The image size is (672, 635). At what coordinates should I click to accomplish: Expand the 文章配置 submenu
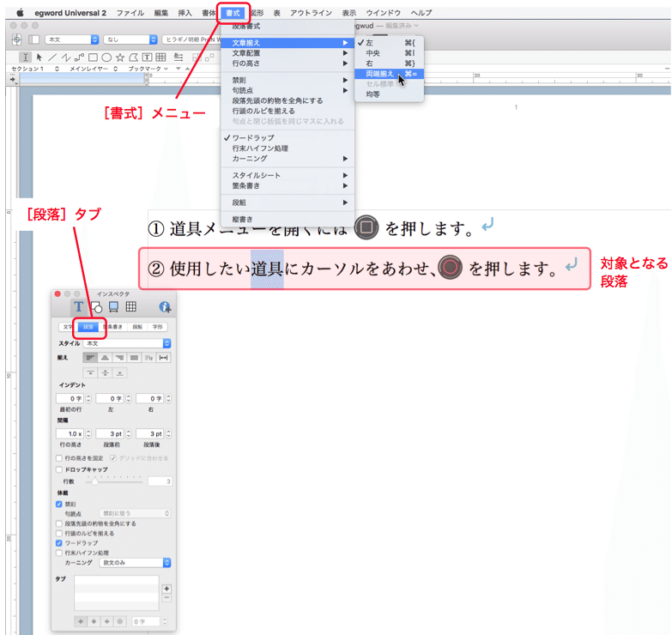pos(288,53)
